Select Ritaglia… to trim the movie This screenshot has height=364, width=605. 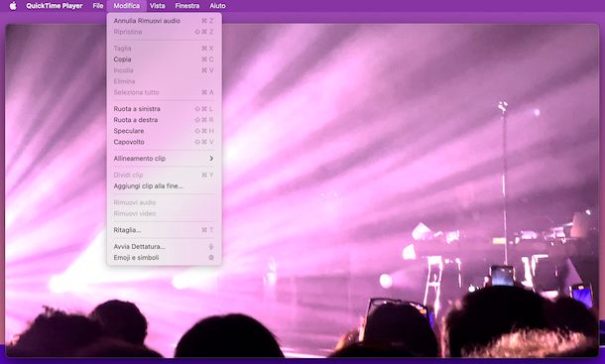pyautogui.click(x=164, y=230)
